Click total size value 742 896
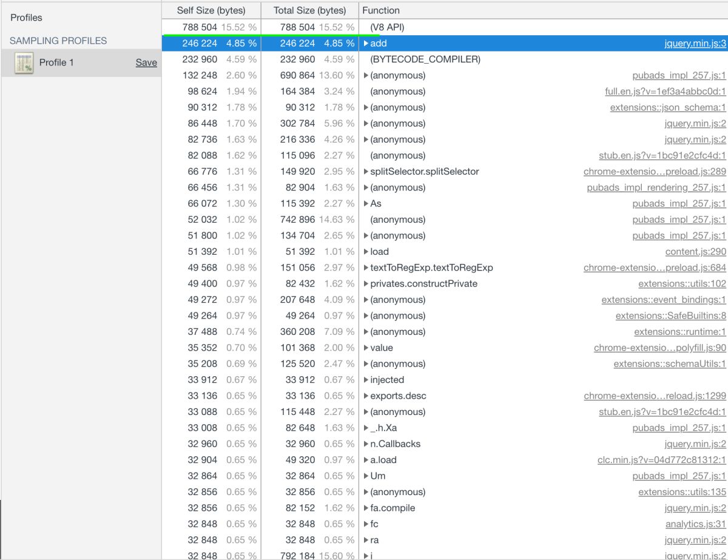728x560 pixels. coord(298,220)
